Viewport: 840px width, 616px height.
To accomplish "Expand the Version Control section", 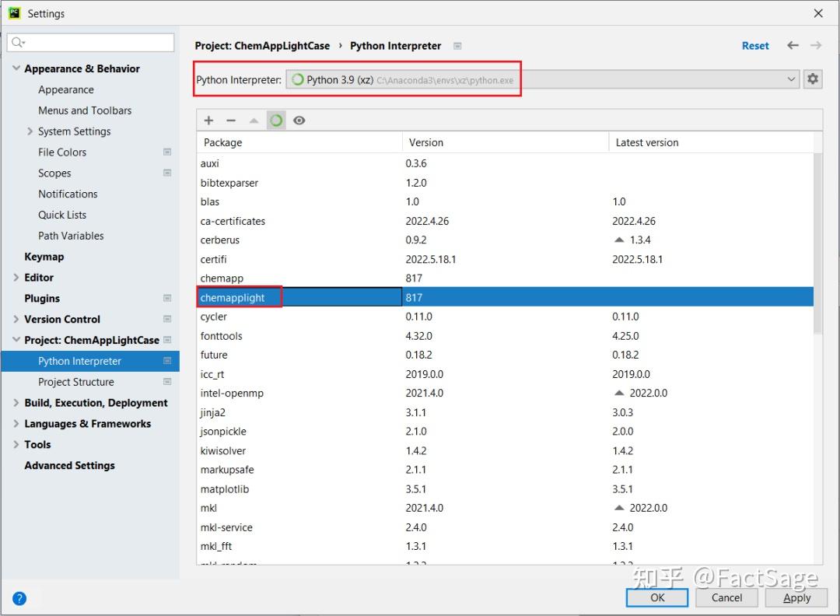I will pyautogui.click(x=16, y=319).
